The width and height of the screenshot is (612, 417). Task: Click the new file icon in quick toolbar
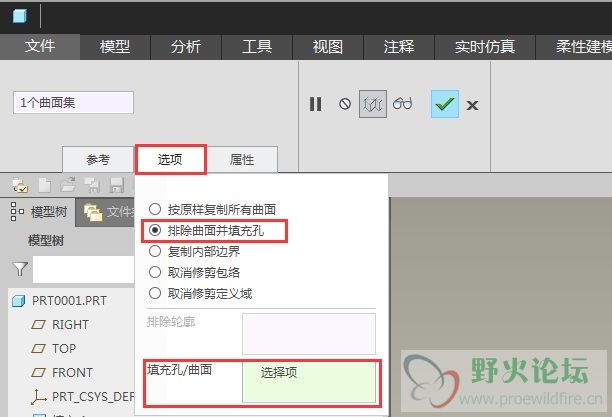[x=44, y=185]
